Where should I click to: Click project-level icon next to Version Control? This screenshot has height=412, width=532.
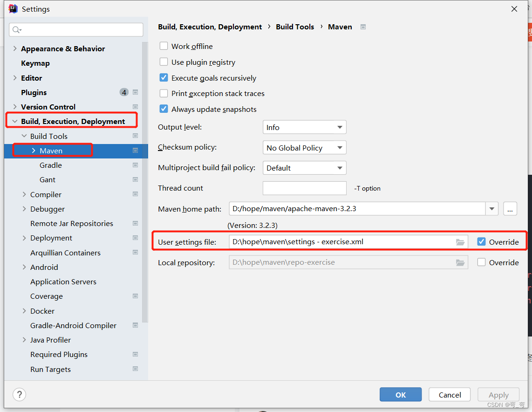pyautogui.click(x=136, y=107)
